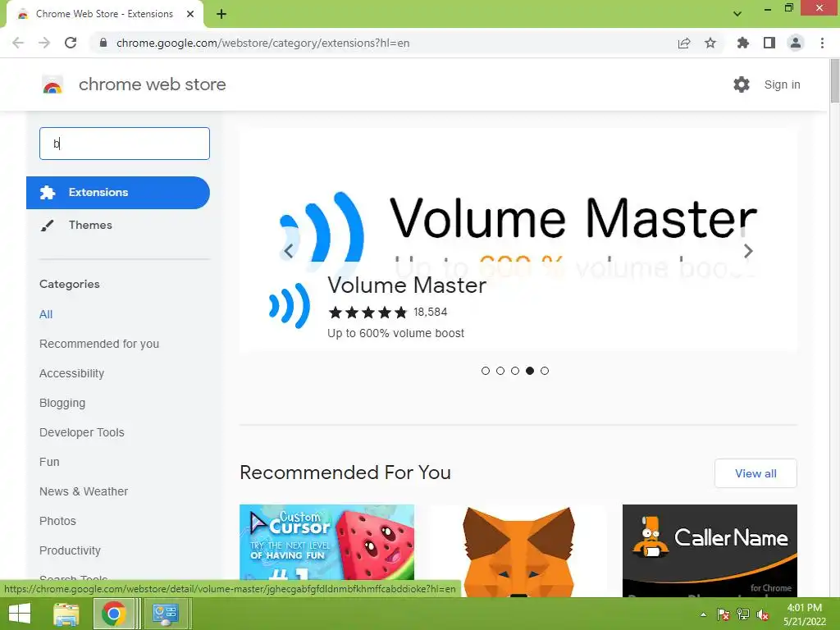840x630 pixels.
Task: Click Chrome icon in taskbar
Action: click(x=113, y=614)
